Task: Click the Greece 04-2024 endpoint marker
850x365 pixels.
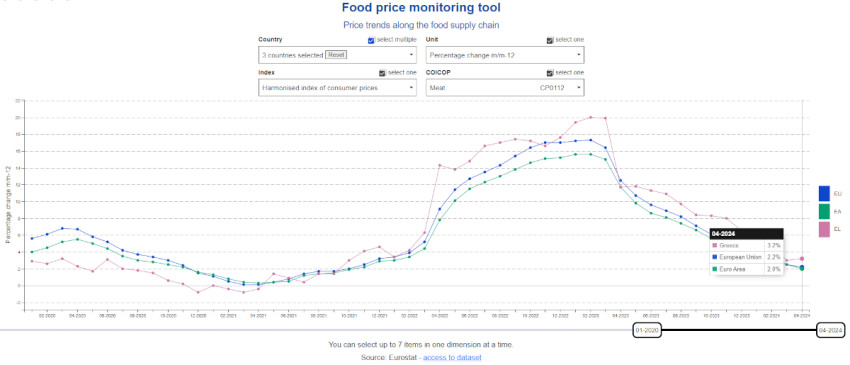Action: (802, 259)
